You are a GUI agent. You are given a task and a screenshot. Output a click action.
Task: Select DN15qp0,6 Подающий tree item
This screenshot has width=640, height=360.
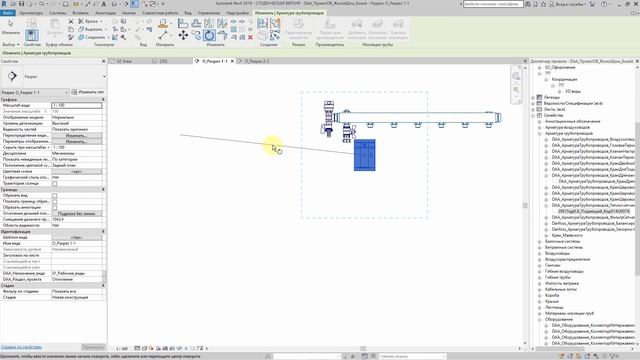pos(593,211)
